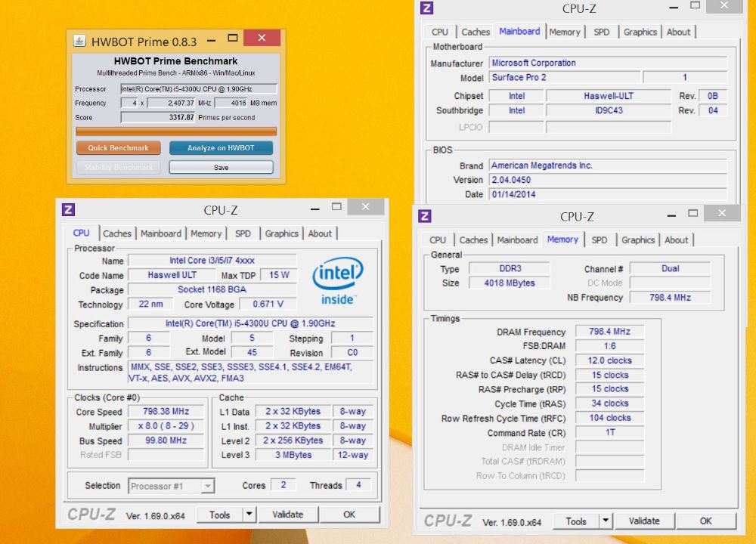This screenshot has width=756, height=544.
Task: Open SPD tab in CPU window
Action: tap(243, 233)
